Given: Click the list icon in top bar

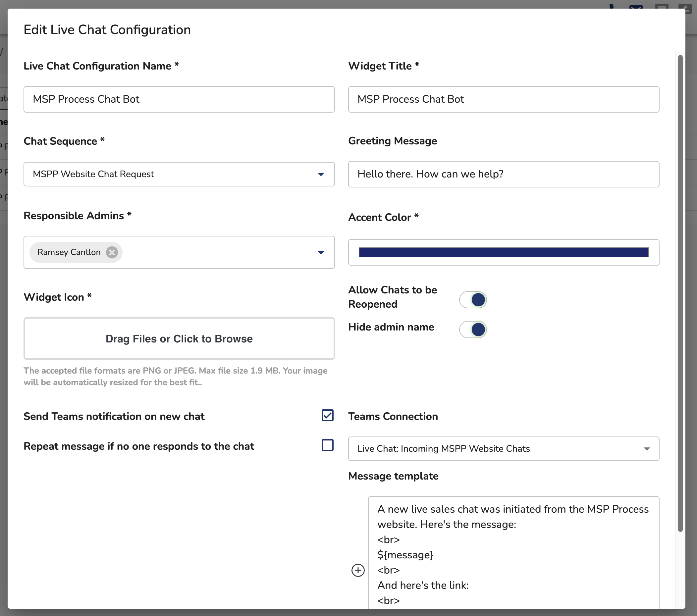Looking at the screenshot, I should pos(661,7).
